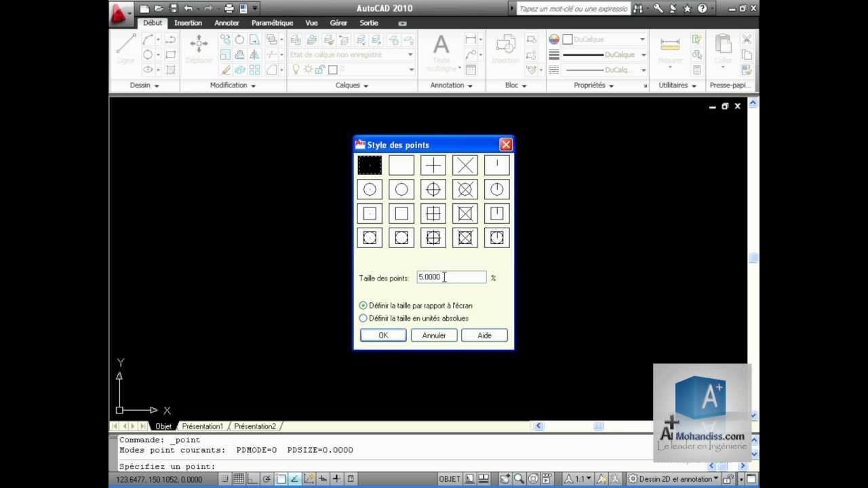Screen dimensions: 868x488
Task: Expand the Bloc panel
Action: (515, 85)
